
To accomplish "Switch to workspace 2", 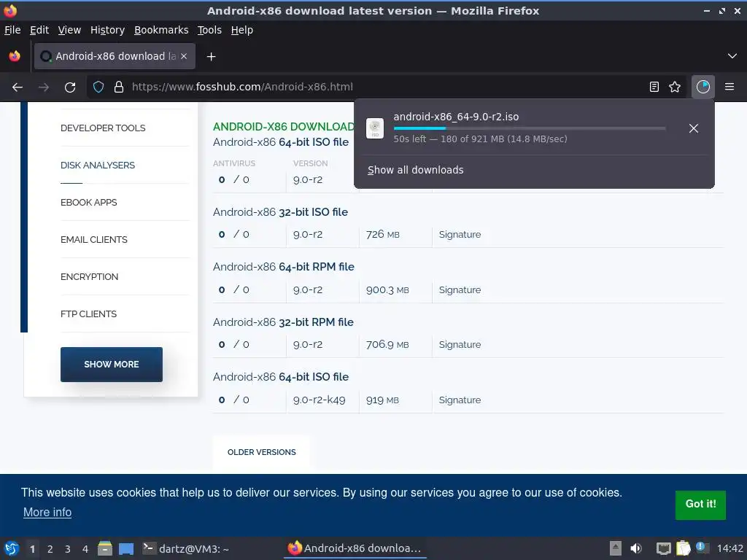I will (50, 549).
